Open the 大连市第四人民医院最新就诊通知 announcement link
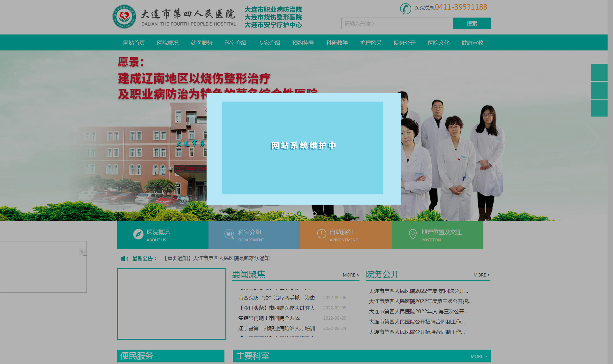The height and width of the screenshot is (364, 613). (217, 258)
